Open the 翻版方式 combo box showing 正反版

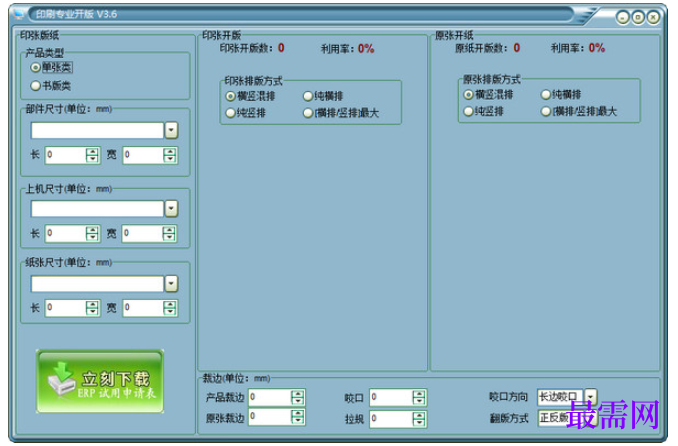click(x=567, y=418)
